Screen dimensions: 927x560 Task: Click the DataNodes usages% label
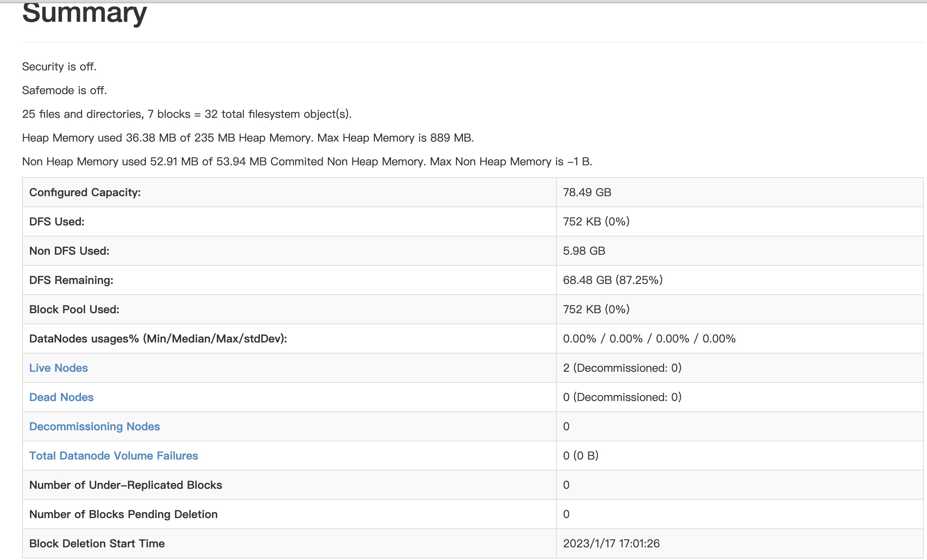pyautogui.click(x=158, y=339)
